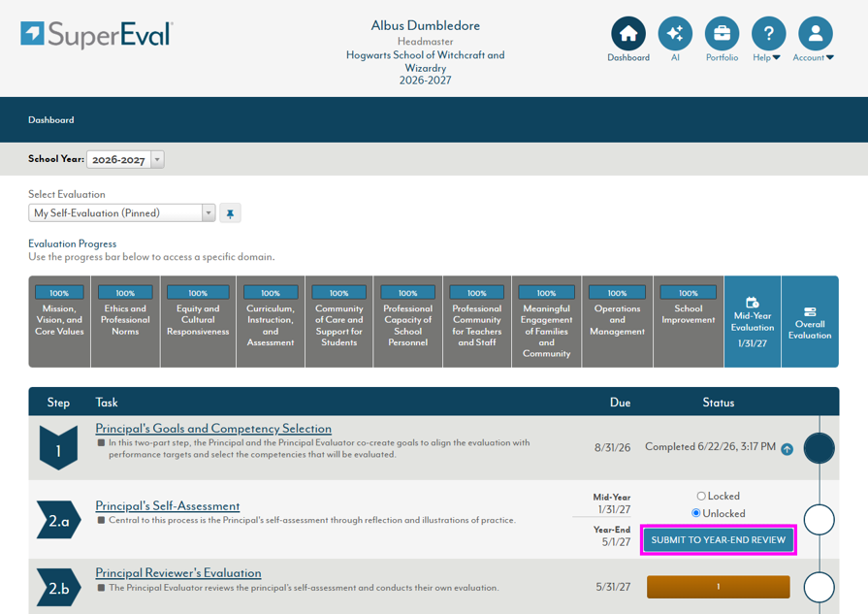Click the Albus Dumbledore name heading

click(425, 25)
